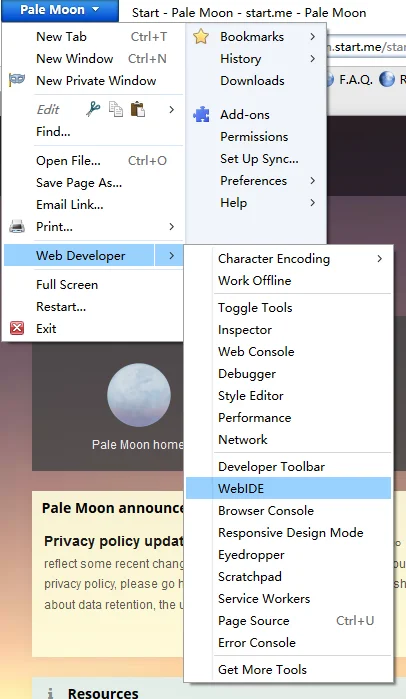Viewport: 406px width, 699px height.
Task: Expand the Character Encoding submenu arrow
Action: (380, 259)
